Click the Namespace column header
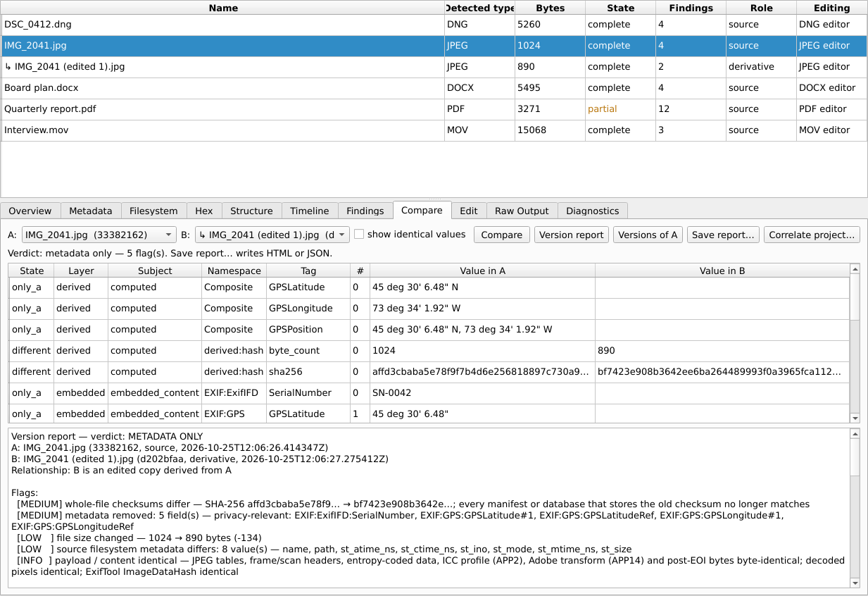 (x=233, y=271)
